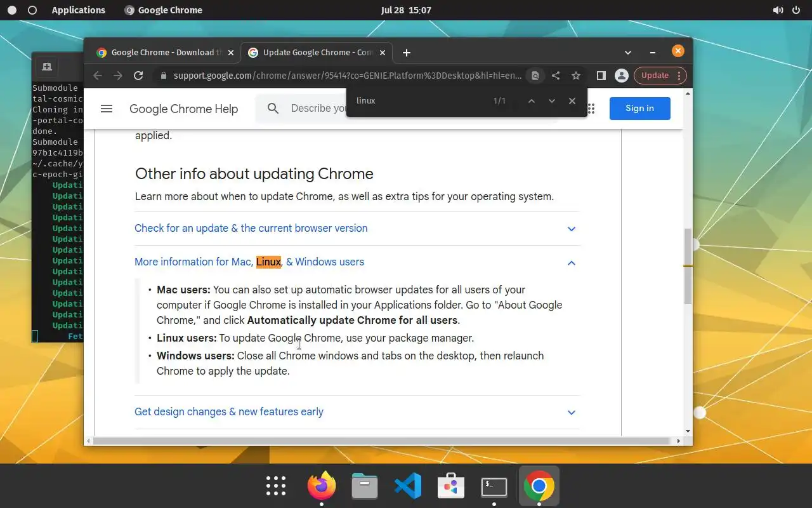Click the workspaces circle in top panel
The height and width of the screenshot is (508, 812).
33,10
